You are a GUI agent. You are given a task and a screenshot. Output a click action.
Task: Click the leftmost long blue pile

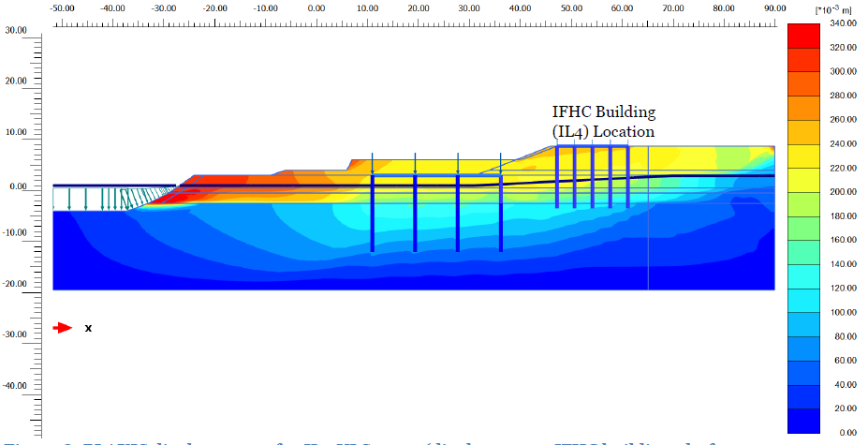pyautogui.click(x=373, y=214)
